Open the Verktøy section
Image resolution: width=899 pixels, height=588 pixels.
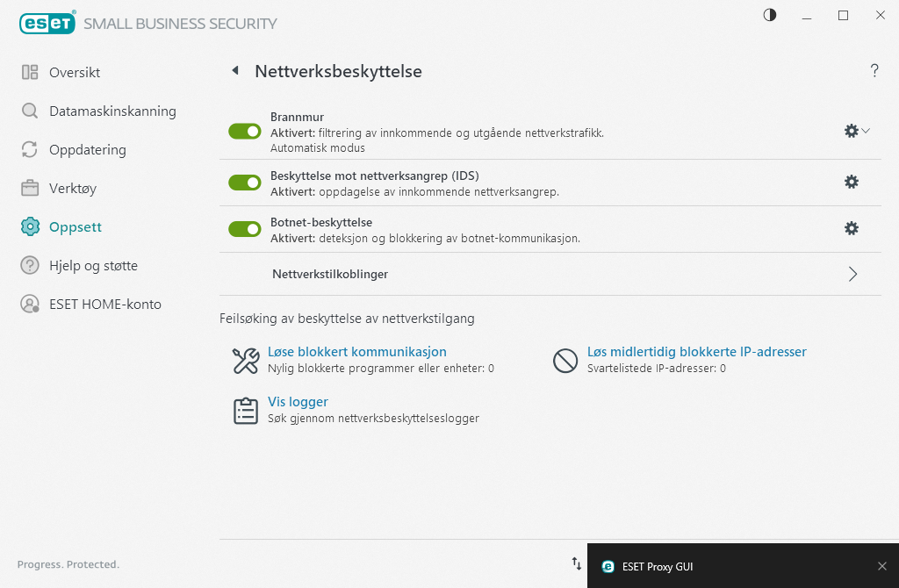[x=72, y=188]
